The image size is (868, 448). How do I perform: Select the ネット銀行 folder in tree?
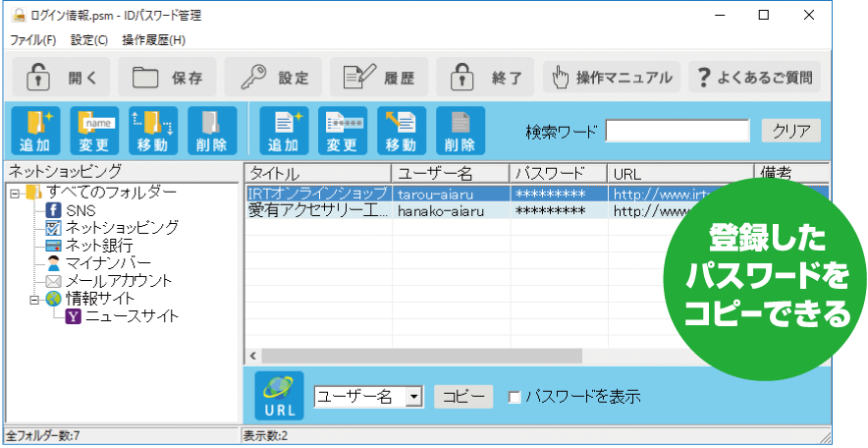(x=98, y=246)
